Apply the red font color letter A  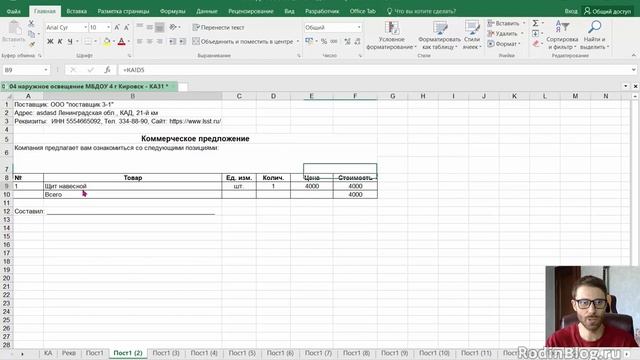(x=122, y=41)
